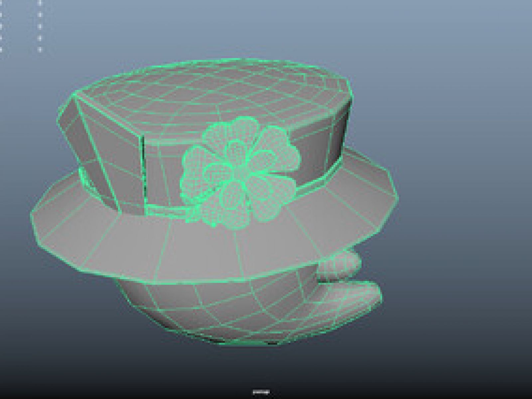
Task: Click the camera name label at viewport bottom
Action: (261, 392)
